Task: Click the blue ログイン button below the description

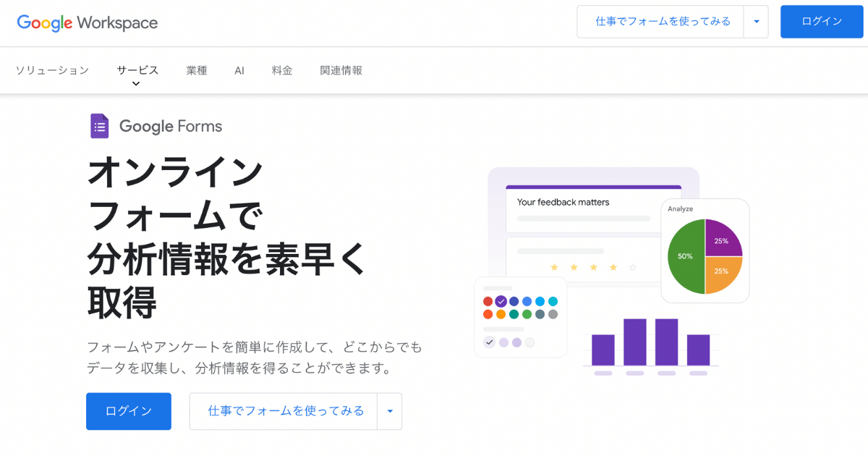Action: pyautogui.click(x=129, y=411)
